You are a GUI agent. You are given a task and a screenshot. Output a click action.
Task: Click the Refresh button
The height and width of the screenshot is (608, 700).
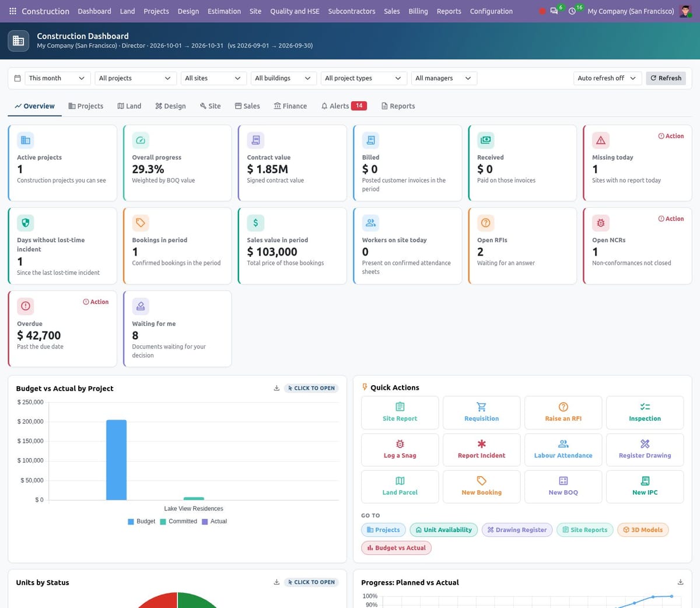coord(666,78)
